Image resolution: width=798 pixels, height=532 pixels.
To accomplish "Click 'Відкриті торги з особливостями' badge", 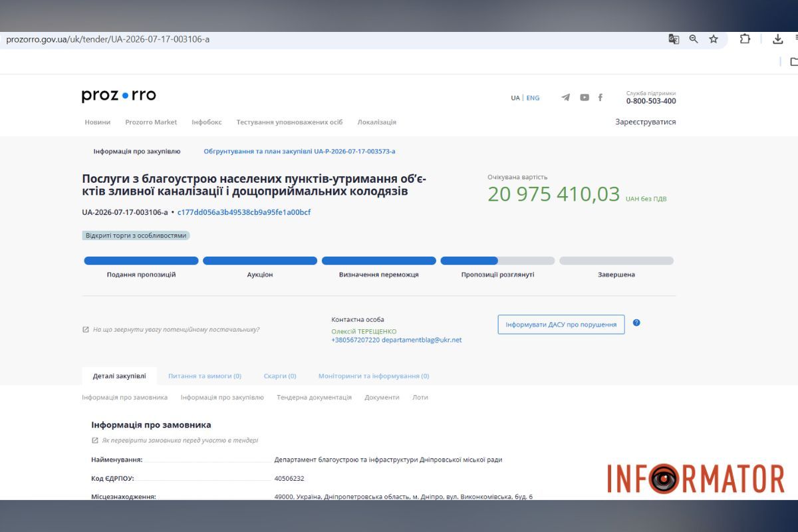I will (136, 235).
